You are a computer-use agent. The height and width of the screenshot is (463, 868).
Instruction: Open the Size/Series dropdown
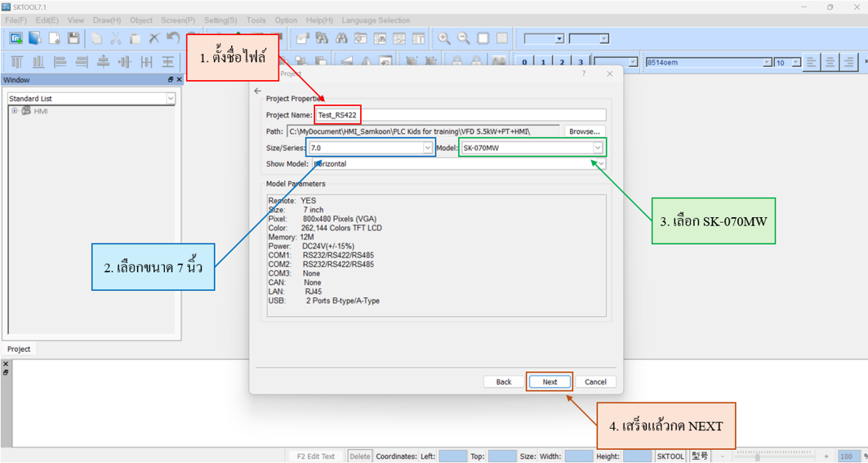pyautogui.click(x=427, y=148)
